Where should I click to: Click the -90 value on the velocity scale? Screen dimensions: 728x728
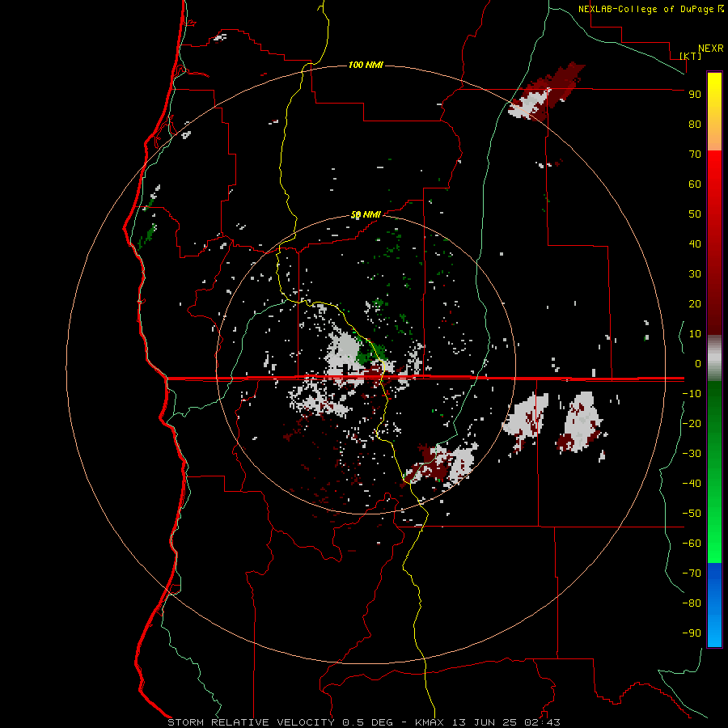click(692, 633)
